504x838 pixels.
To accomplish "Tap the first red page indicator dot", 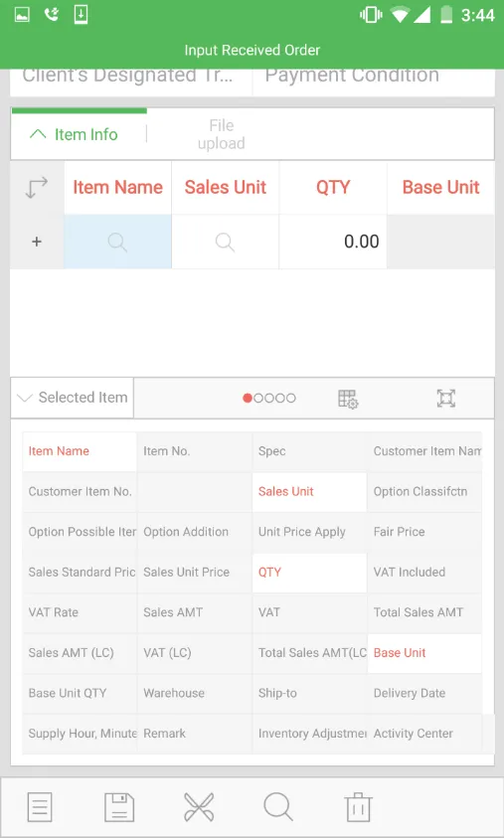I will 248,399.
